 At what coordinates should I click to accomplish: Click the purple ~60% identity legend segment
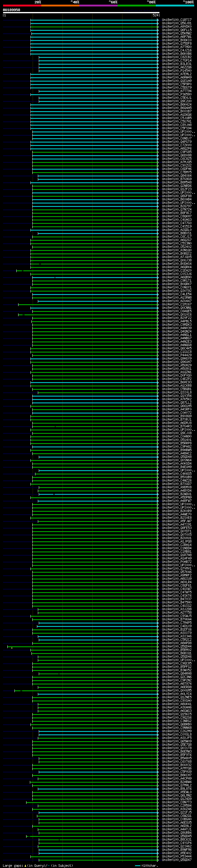tap(98, 6)
